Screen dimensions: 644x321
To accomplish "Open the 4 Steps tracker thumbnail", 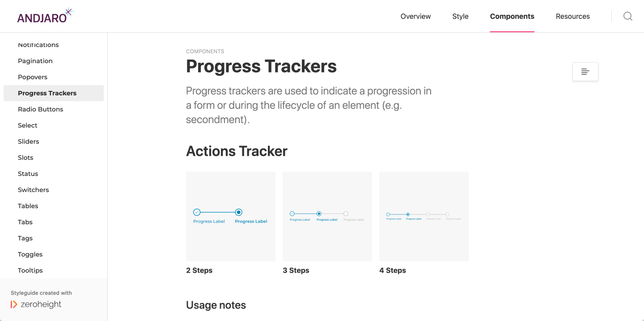I will pyautogui.click(x=424, y=216).
